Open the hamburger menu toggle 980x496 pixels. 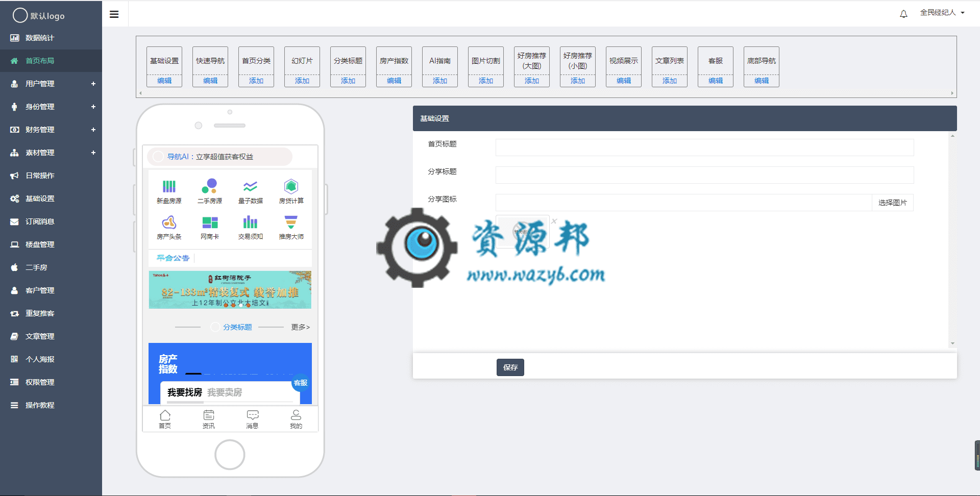(114, 14)
